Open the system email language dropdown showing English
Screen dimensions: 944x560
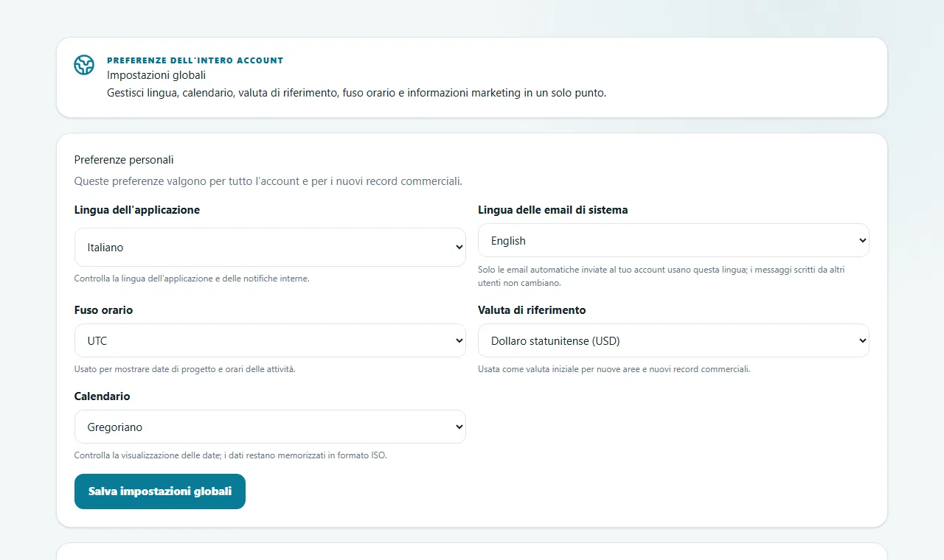point(673,241)
